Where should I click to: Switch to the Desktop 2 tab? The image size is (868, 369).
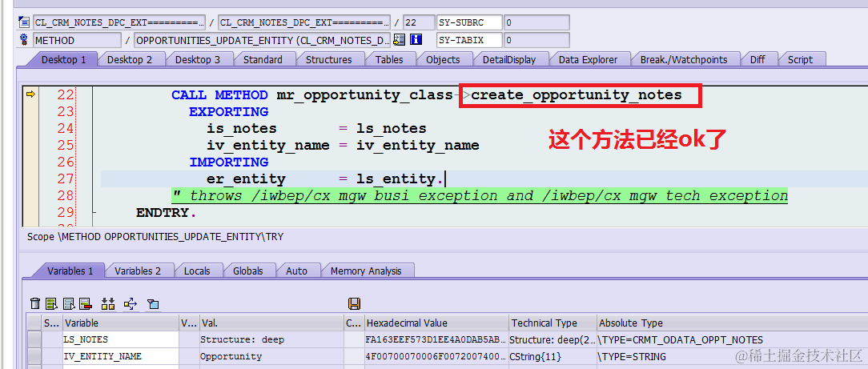click(x=130, y=60)
